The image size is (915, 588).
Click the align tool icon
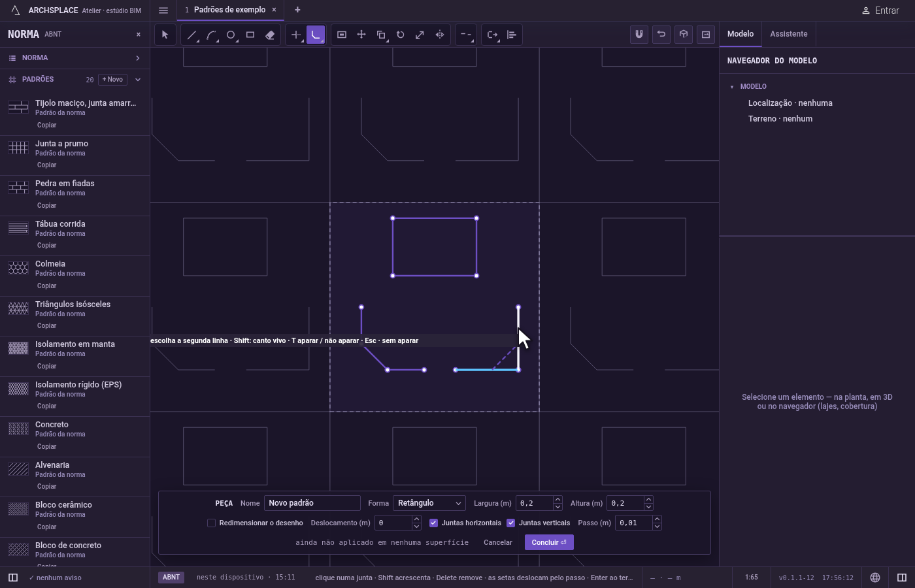click(x=512, y=35)
